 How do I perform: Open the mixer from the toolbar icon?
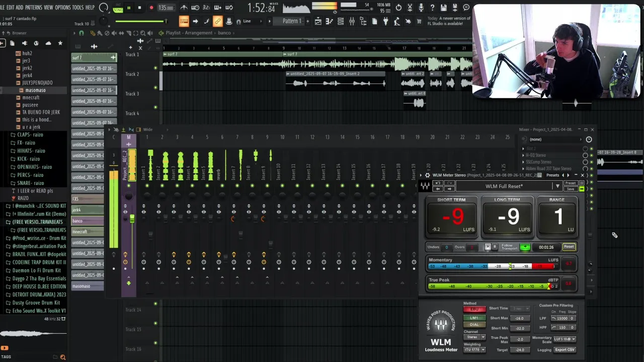point(352,21)
